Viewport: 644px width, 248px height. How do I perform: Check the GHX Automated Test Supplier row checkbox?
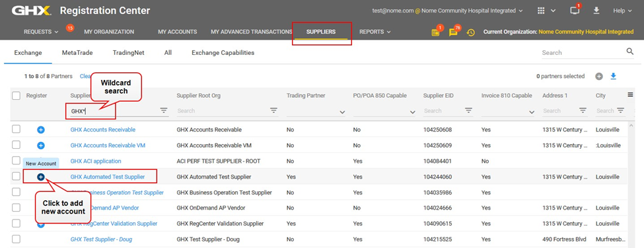16,176
